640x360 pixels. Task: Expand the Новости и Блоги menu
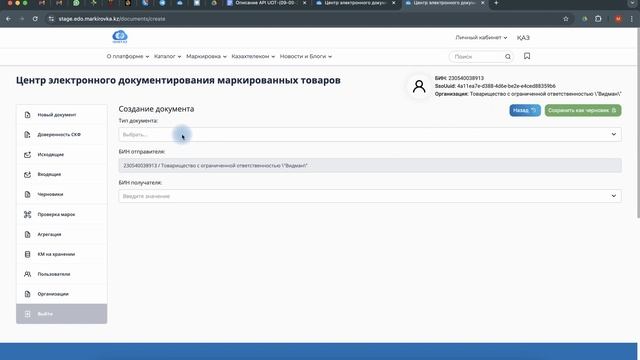(x=306, y=56)
